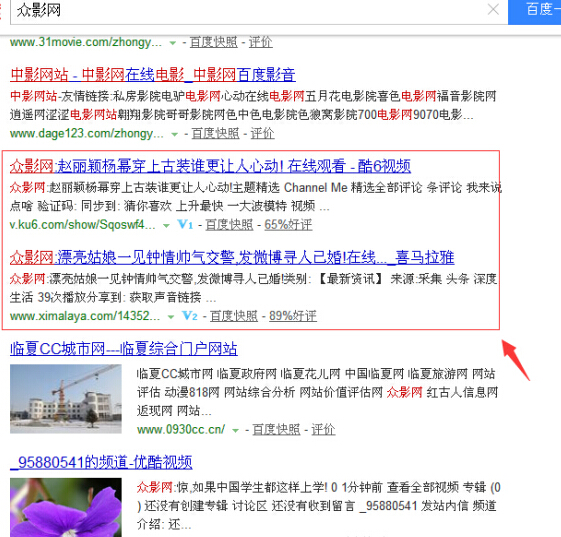561x537 pixels.
Task: Click 评价 next to the 0930cc.cn result
Action: (x=323, y=429)
